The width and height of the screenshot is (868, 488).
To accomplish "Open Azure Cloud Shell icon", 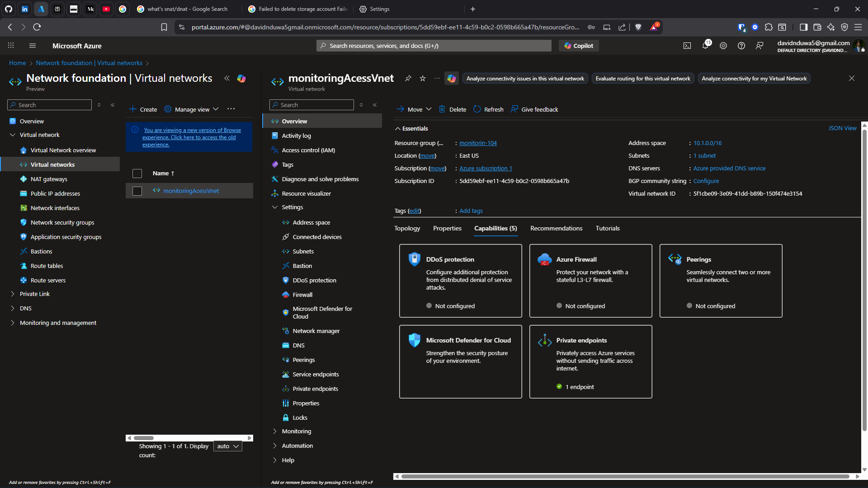I will tap(687, 46).
